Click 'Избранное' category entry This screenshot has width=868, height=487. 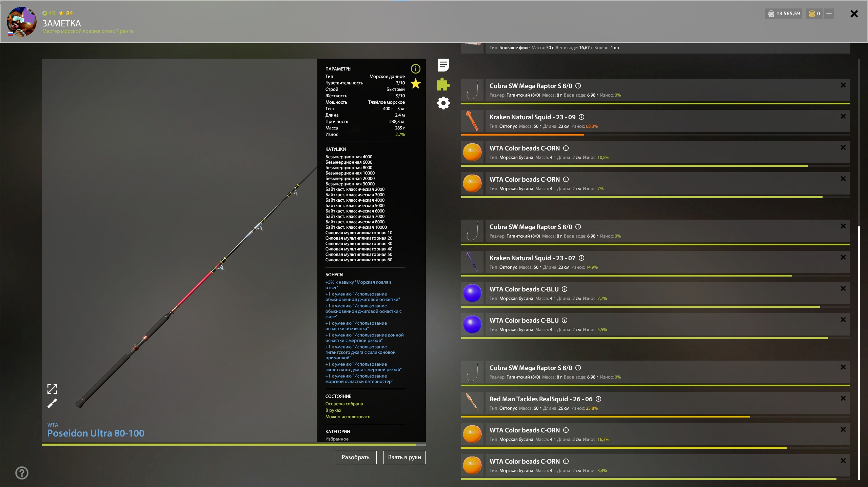click(x=337, y=439)
